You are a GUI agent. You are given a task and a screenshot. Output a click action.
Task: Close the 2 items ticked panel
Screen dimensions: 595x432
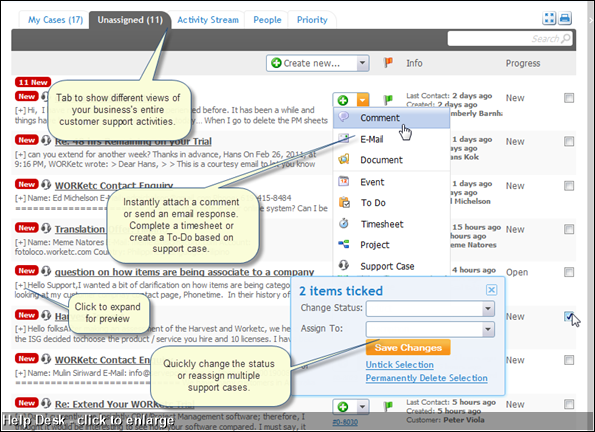(x=491, y=290)
